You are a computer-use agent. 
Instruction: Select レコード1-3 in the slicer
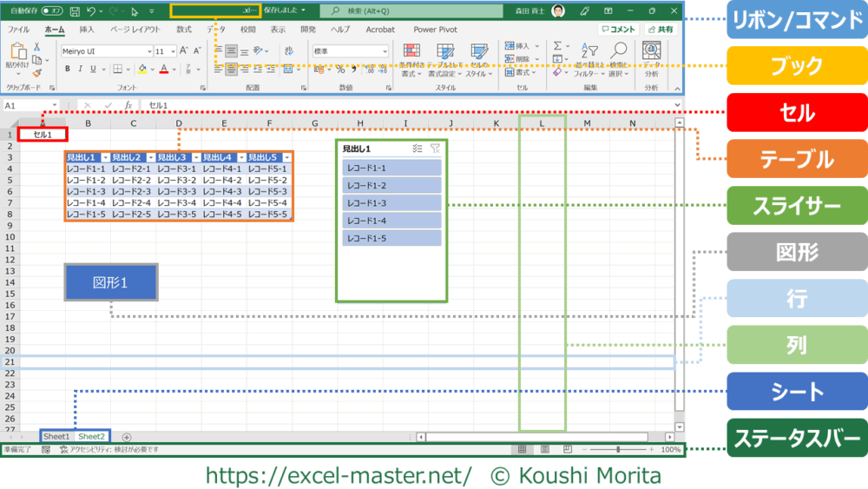pyautogui.click(x=391, y=203)
